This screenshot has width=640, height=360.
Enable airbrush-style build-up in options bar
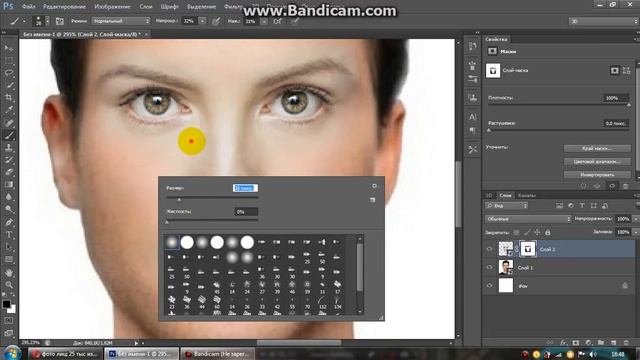point(278,21)
